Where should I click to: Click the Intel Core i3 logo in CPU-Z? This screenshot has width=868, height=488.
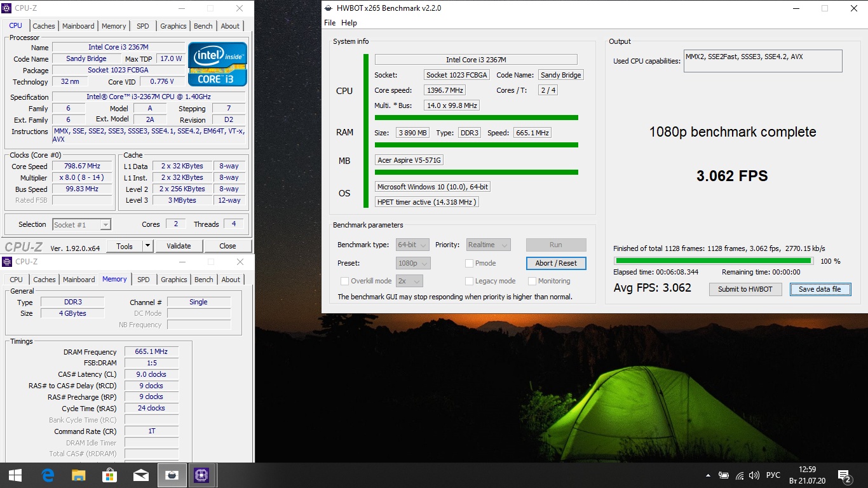coord(217,64)
